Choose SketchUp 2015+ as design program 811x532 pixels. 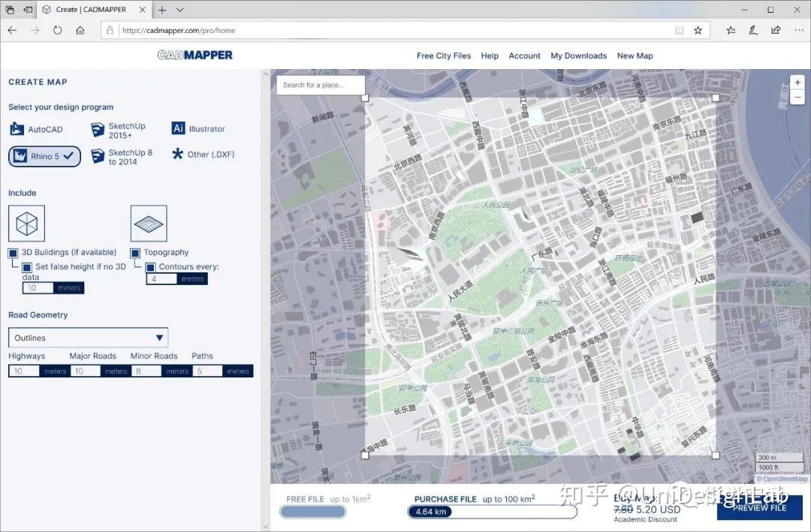pos(119,131)
